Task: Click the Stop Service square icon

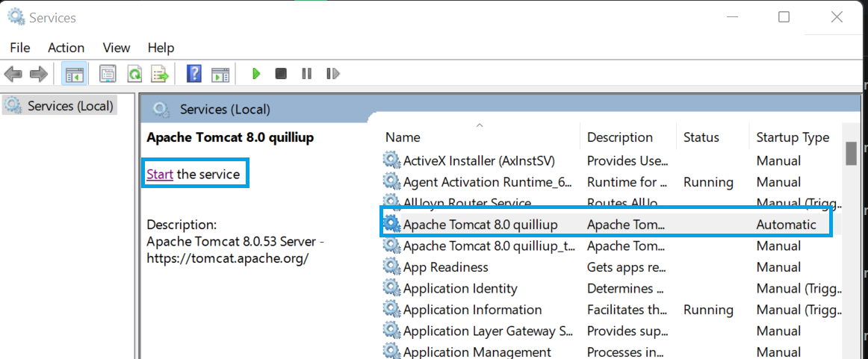Action: [281, 74]
